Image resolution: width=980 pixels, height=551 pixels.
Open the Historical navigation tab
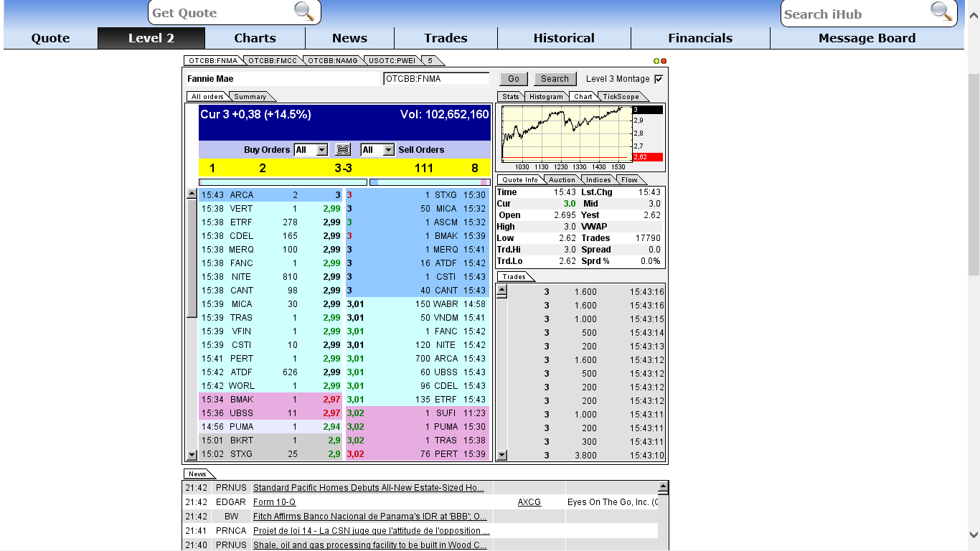(564, 38)
